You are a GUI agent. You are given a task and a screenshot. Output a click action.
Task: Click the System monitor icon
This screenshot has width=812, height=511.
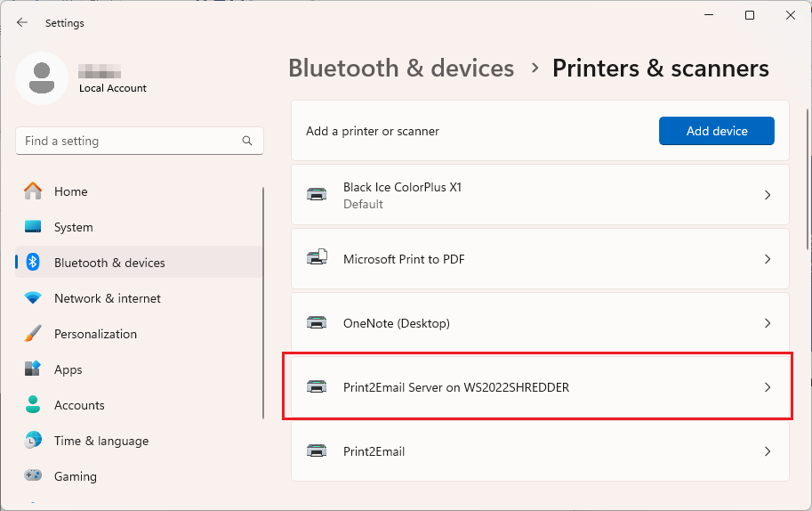(33, 227)
